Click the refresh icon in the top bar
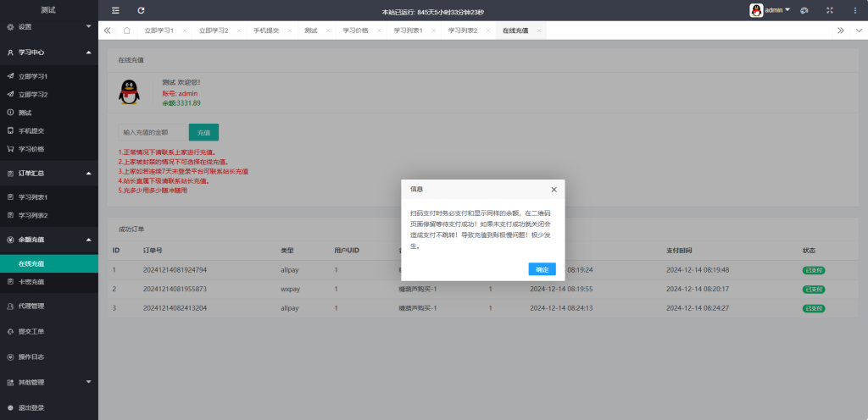868x420 pixels. pos(141,10)
